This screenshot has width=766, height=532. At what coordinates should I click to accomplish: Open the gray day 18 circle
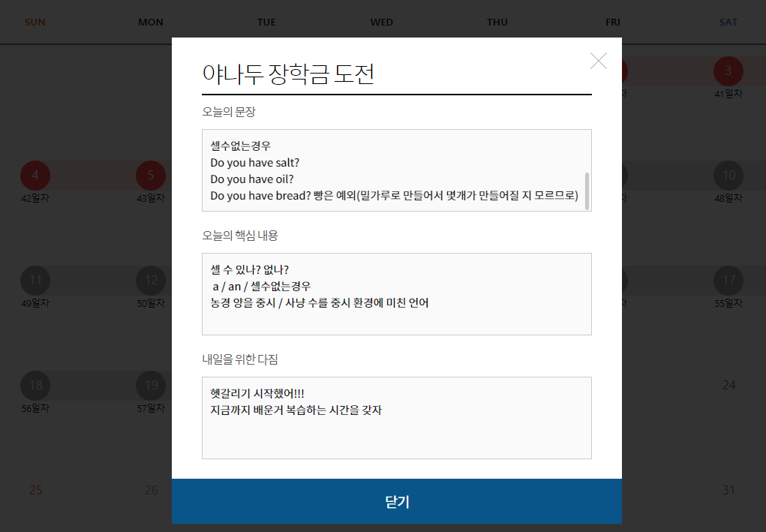(x=35, y=386)
